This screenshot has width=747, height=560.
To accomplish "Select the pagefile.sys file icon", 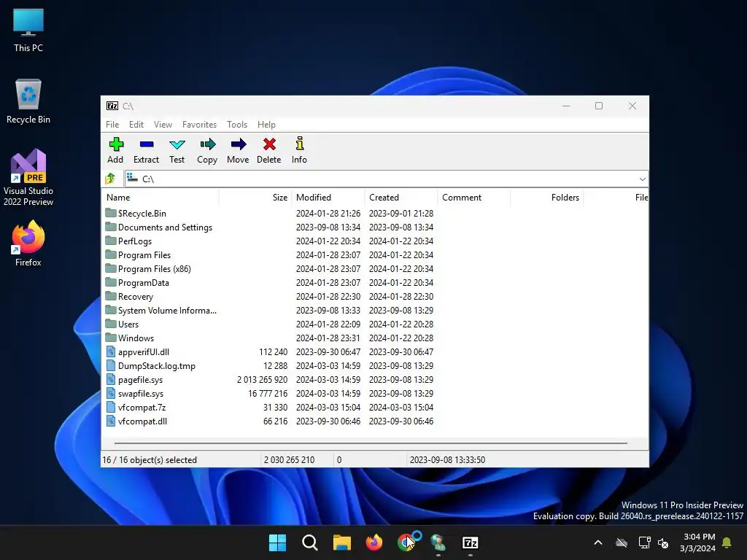I will point(111,379).
